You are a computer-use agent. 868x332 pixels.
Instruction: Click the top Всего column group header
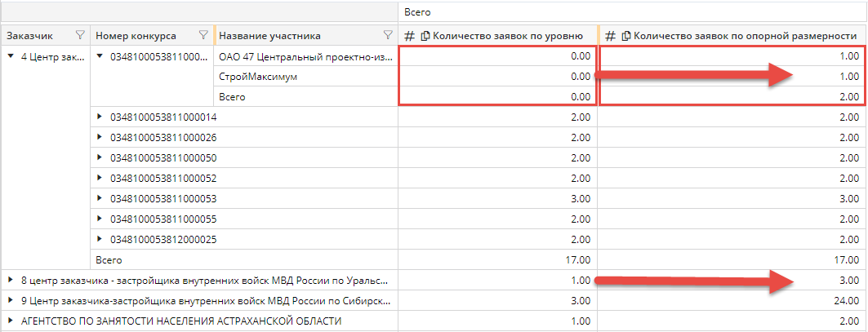418,12
